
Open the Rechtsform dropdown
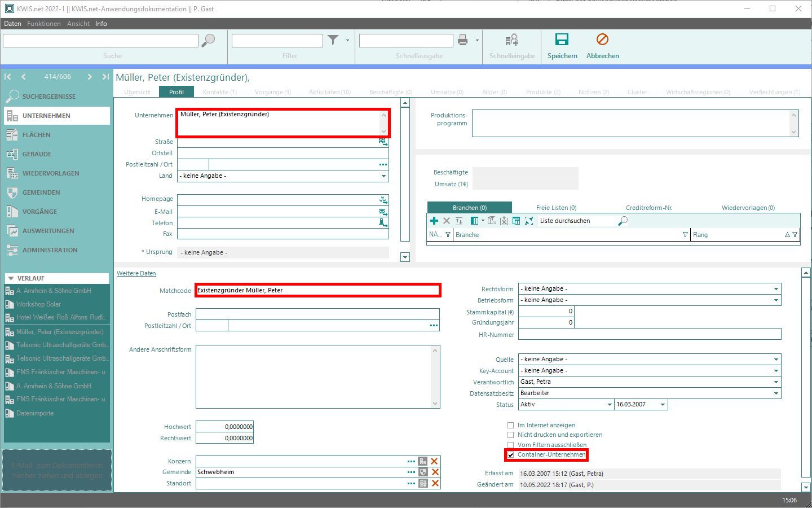[776, 289]
